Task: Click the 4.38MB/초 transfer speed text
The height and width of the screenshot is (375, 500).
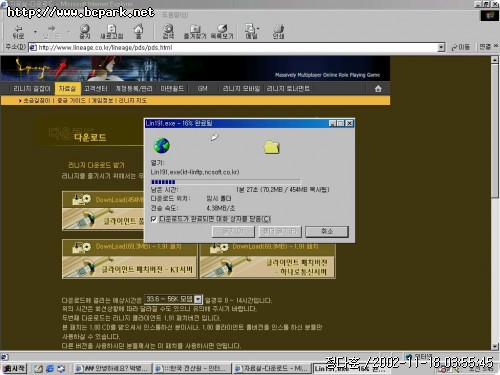Action: [x=221, y=208]
